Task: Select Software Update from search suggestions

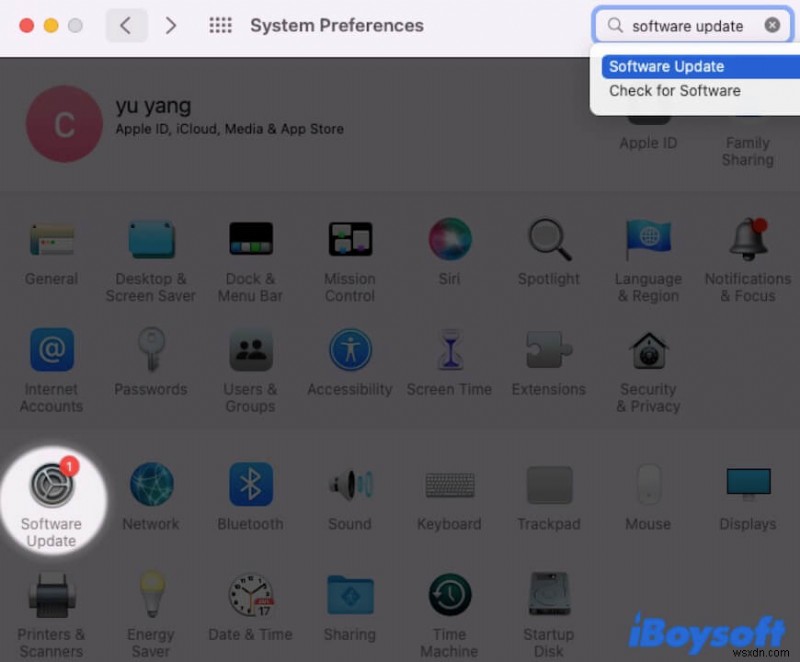Action: (x=666, y=66)
